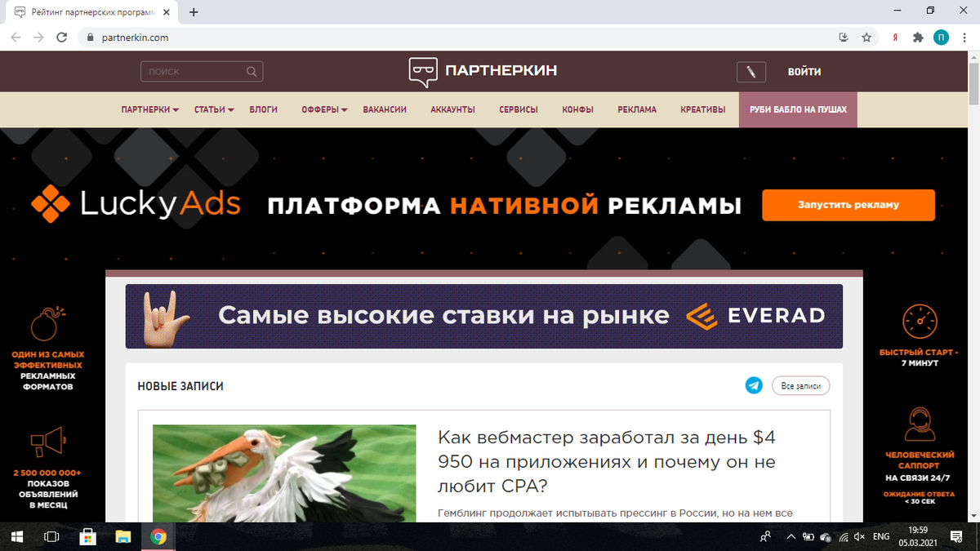
Task: Open the Партнеркин logo home link
Action: pos(483,72)
